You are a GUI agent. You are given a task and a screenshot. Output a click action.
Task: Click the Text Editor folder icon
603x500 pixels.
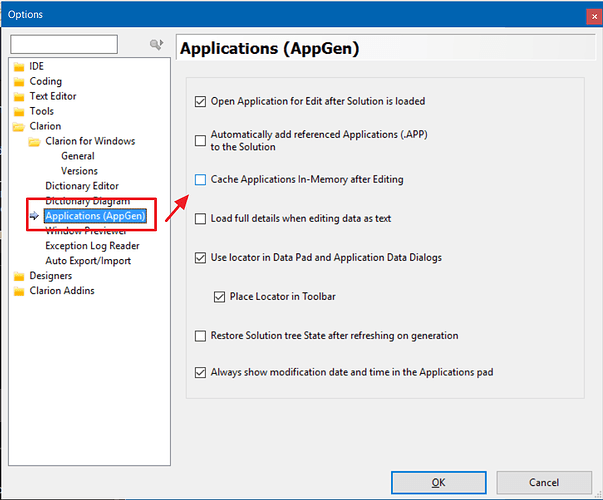pos(19,97)
